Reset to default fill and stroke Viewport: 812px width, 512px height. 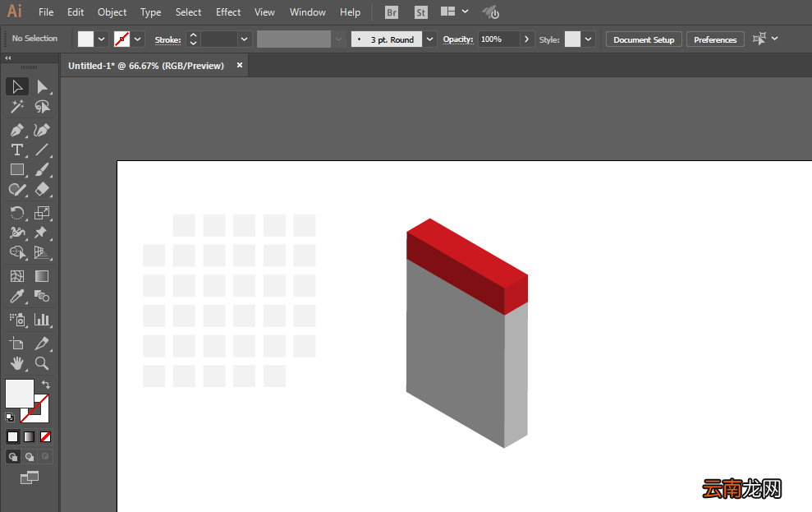click(x=10, y=417)
